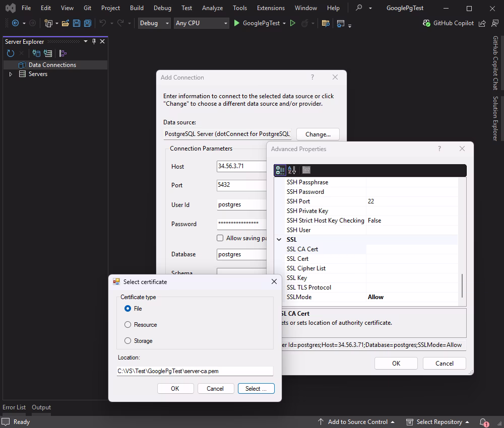Click the Save All toolbar icon
Viewport: 504px width, 428px height.
[x=88, y=23]
